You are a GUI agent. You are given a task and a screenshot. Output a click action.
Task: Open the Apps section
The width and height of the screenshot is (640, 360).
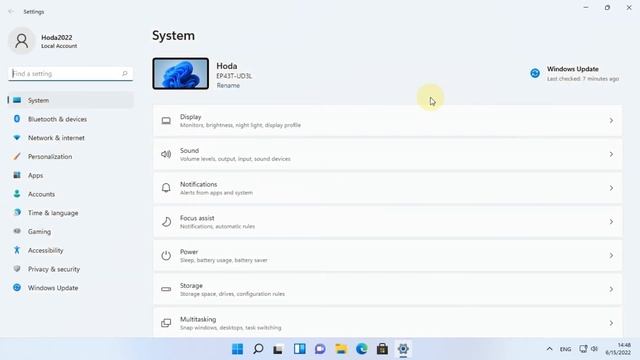tap(71, 175)
